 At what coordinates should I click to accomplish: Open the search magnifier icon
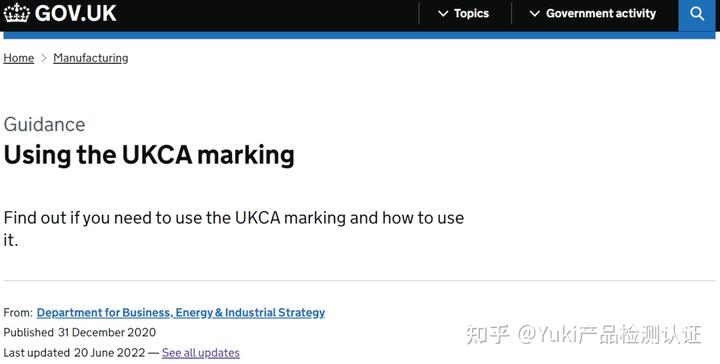697,14
